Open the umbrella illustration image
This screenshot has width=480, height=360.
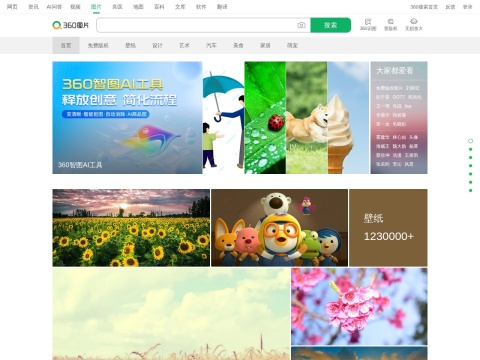tap(223, 118)
